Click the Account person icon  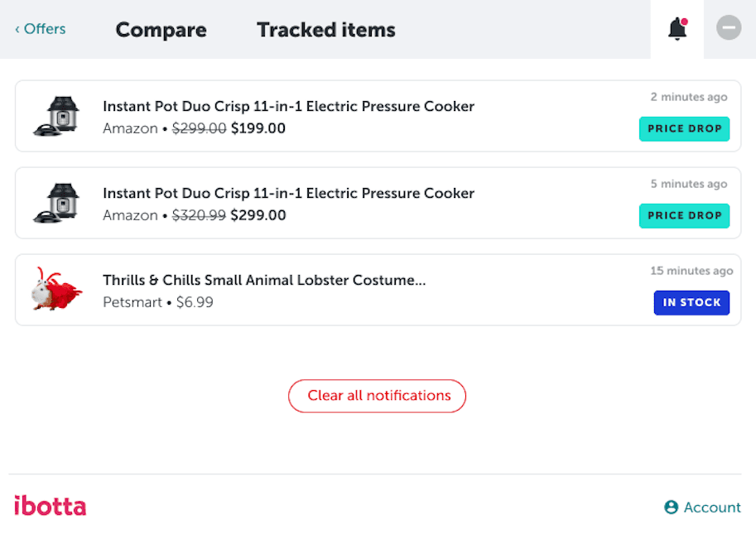coord(671,508)
